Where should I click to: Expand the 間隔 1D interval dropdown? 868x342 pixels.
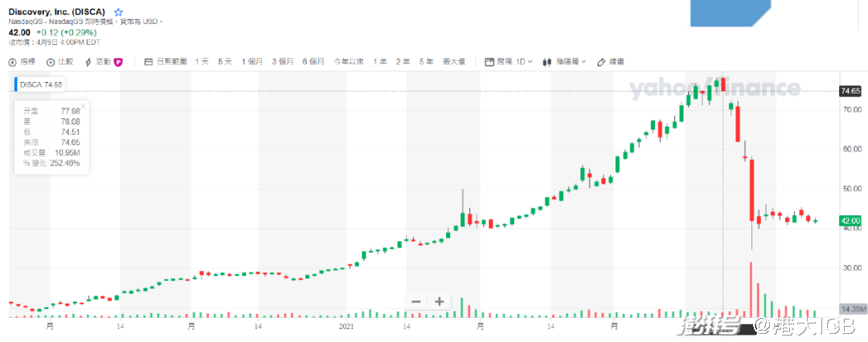(508, 62)
